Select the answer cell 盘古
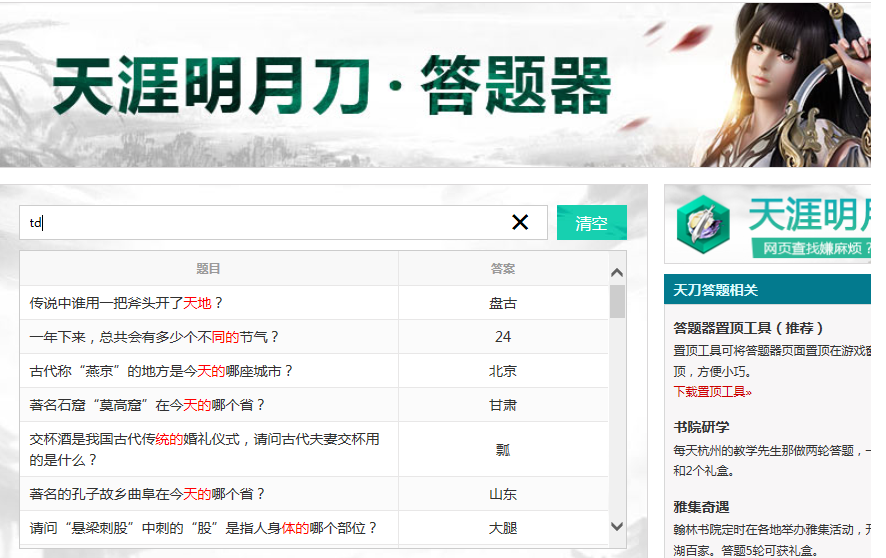This screenshot has width=886, height=558. 503,303
